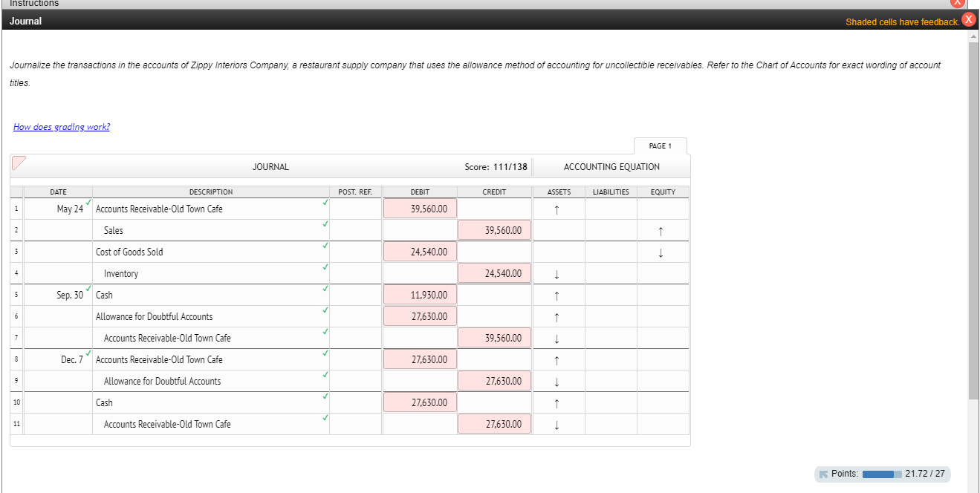Click the LIABILITIES column header
The width and height of the screenshot is (980, 493).
click(611, 192)
